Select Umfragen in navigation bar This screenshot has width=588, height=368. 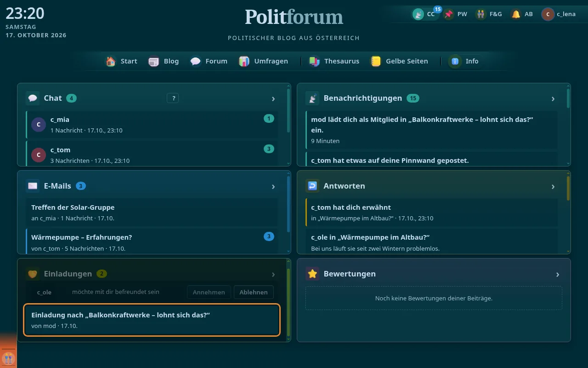coord(263,61)
